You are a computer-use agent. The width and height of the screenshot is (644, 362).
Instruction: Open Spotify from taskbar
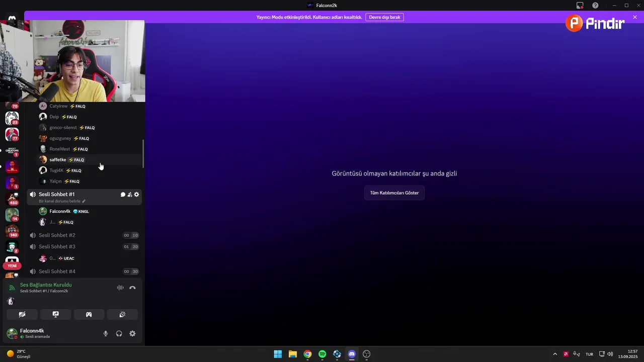(323, 354)
